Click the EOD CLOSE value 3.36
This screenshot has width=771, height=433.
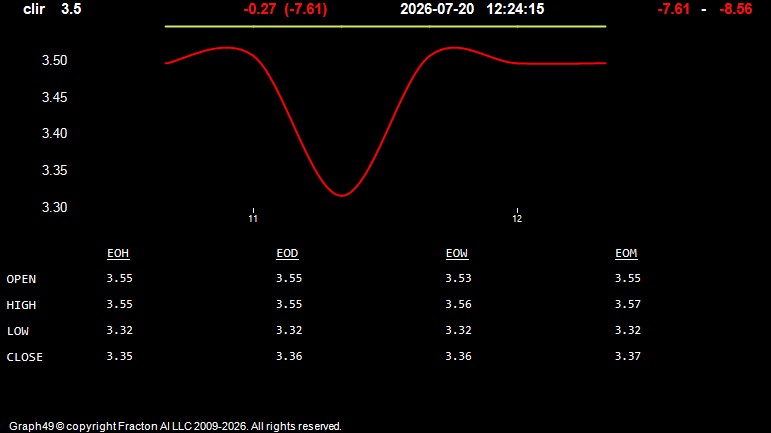coord(289,356)
